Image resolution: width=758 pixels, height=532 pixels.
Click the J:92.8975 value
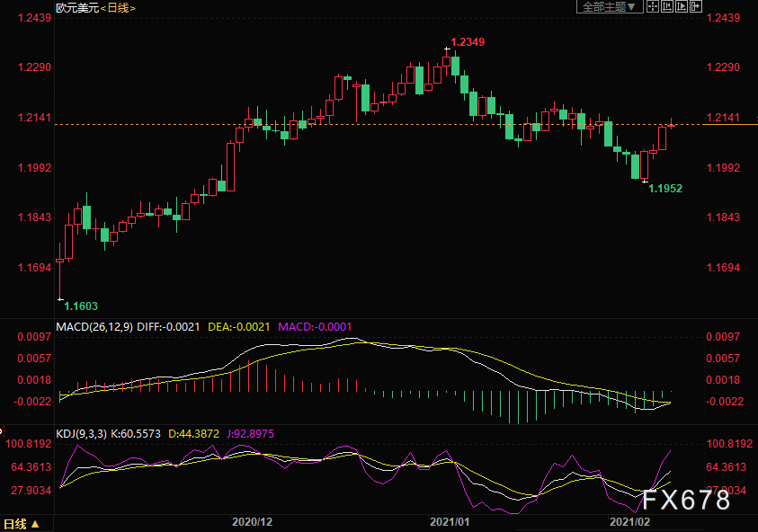click(250, 434)
